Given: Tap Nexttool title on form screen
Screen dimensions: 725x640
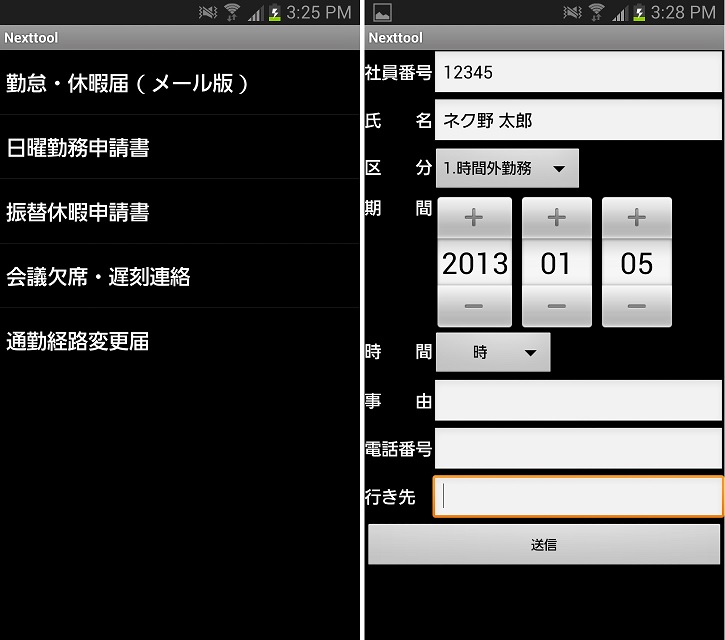Looking at the screenshot, I should pyautogui.click(x=395, y=37).
